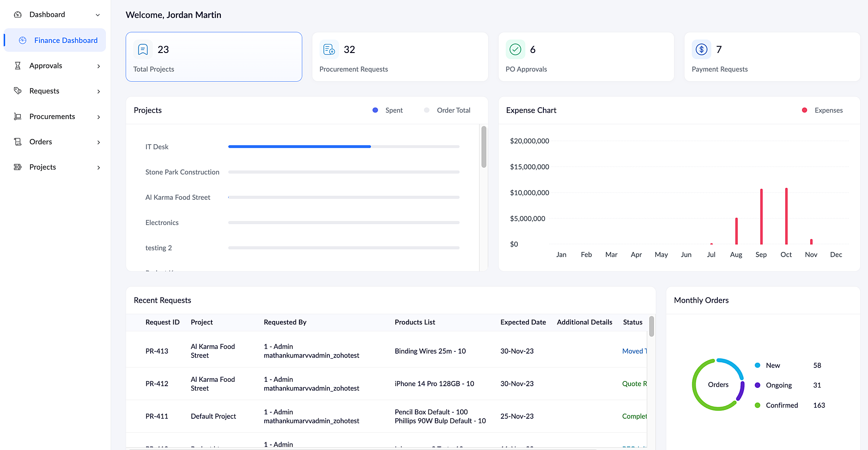
Task: Expand the Orders submenu arrow
Action: pos(99,142)
